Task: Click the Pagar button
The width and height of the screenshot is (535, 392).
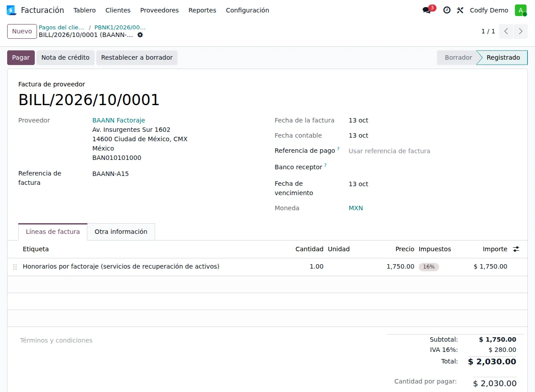Action: click(21, 57)
